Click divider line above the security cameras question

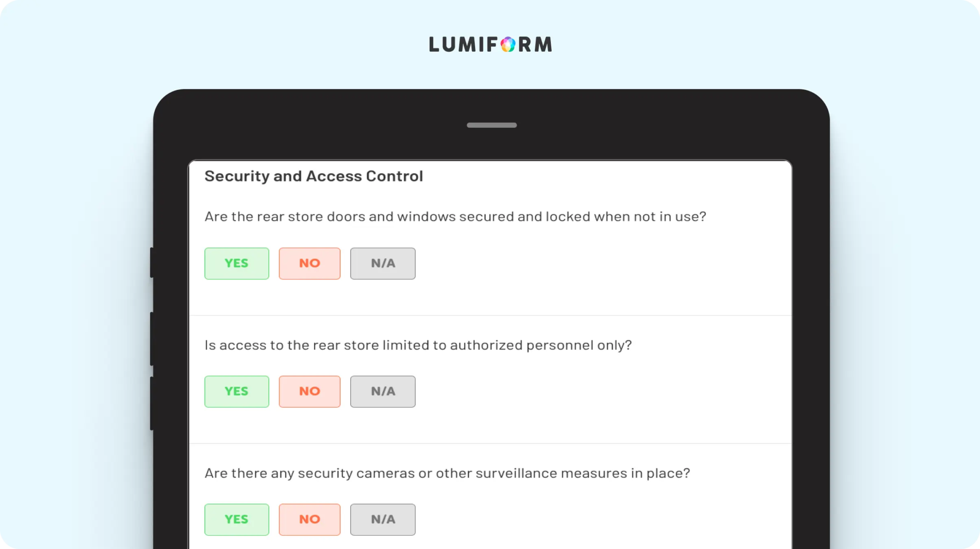pos(490,444)
